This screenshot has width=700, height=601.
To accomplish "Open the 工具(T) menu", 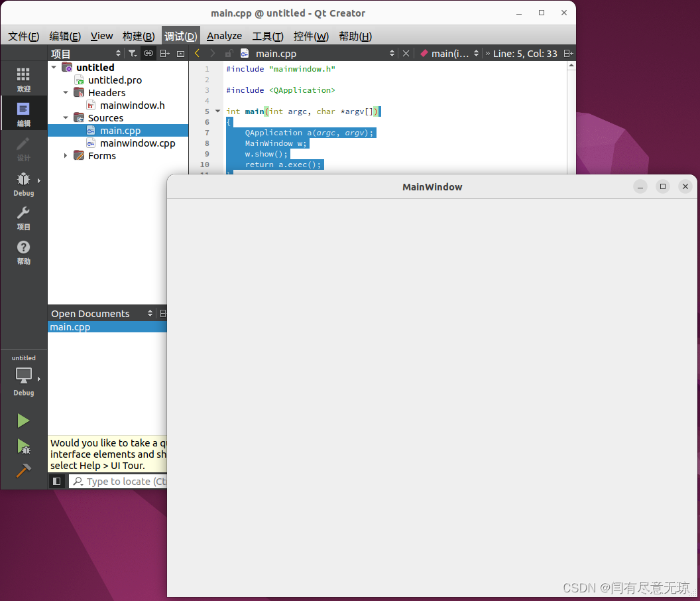I will [x=268, y=36].
